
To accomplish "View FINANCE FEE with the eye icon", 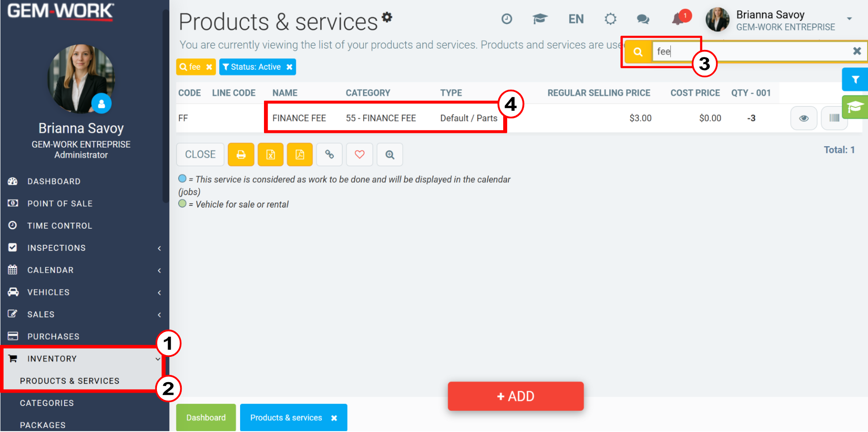I will coord(804,118).
